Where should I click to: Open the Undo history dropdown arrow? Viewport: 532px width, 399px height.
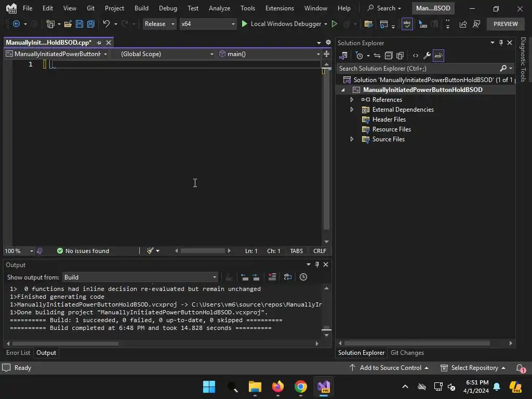point(116,24)
